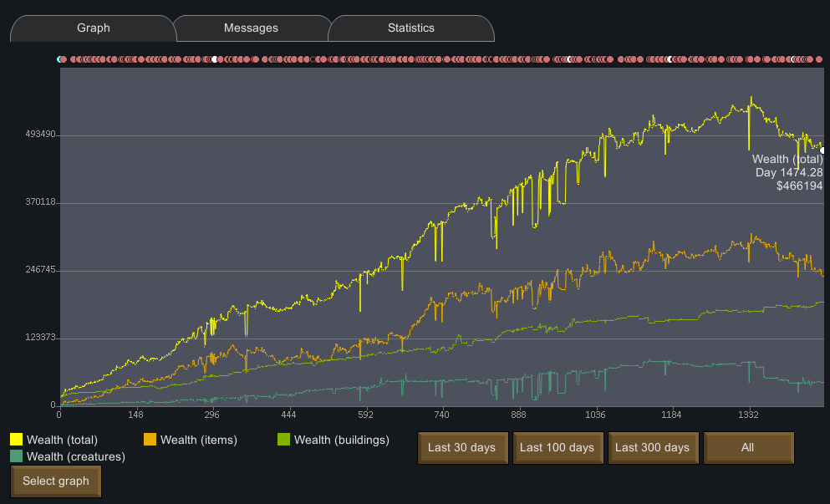Image resolution: width=830 pixels, height=504 pixels.
Task: Click the 740 day x-axis label
Action: 441,415
